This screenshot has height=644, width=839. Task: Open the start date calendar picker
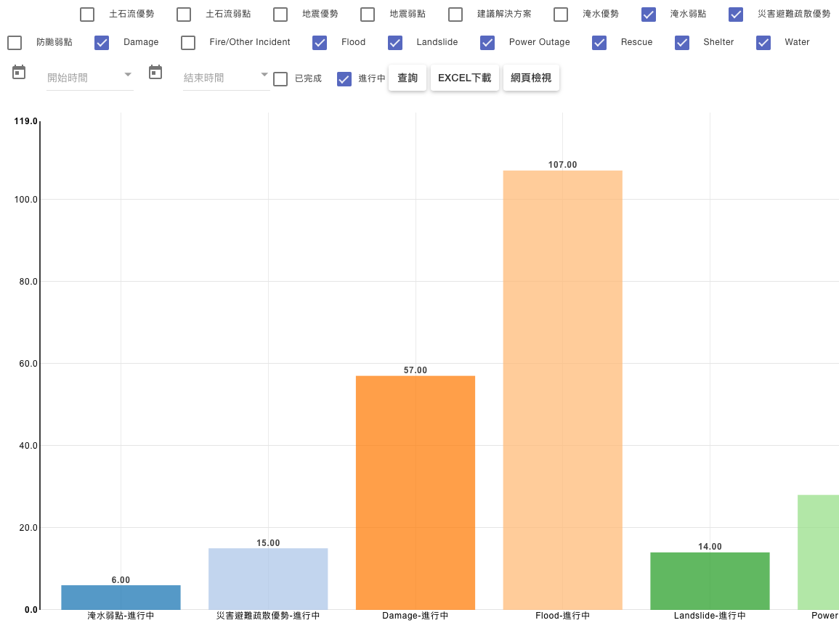[18, 72]
